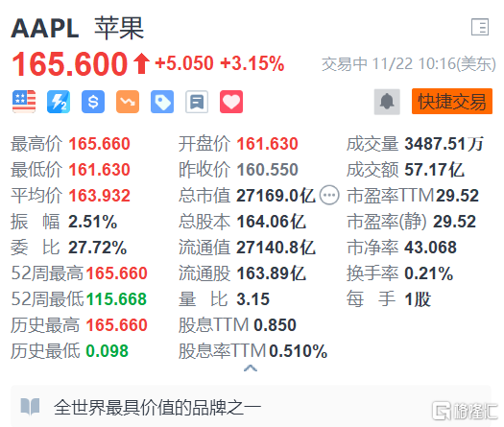Click the blue dollar sign icon
Viewport: 504px width, 427px height.
(x=93, y=102)
